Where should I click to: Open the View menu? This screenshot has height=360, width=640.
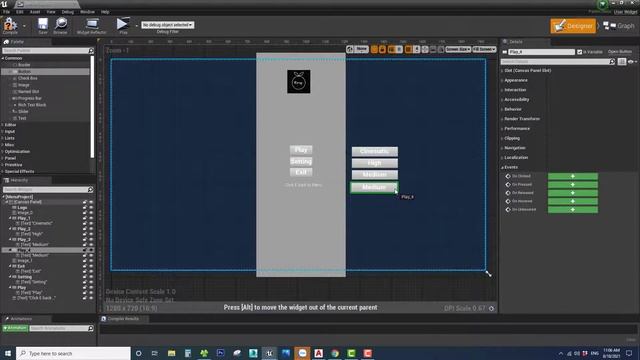coord(51,12)
